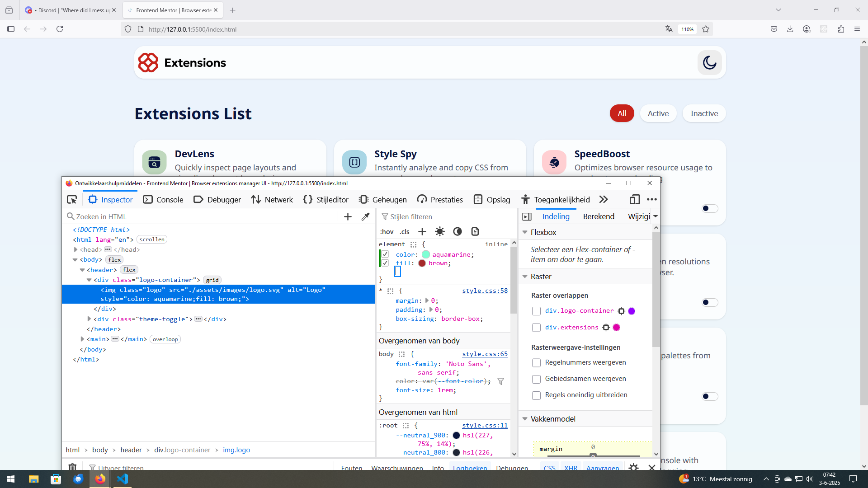The width and height of the screenshot is (868, 488).
Task: Toggle print media simulation icon
Action: click(475, 232)
